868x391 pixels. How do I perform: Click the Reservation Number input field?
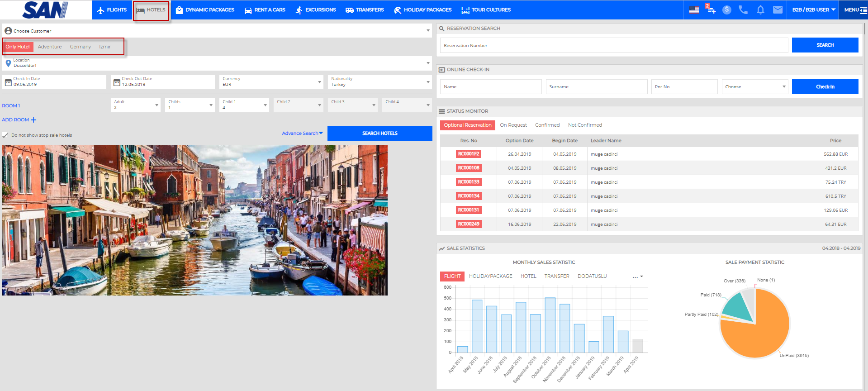(x=614, y=45)
